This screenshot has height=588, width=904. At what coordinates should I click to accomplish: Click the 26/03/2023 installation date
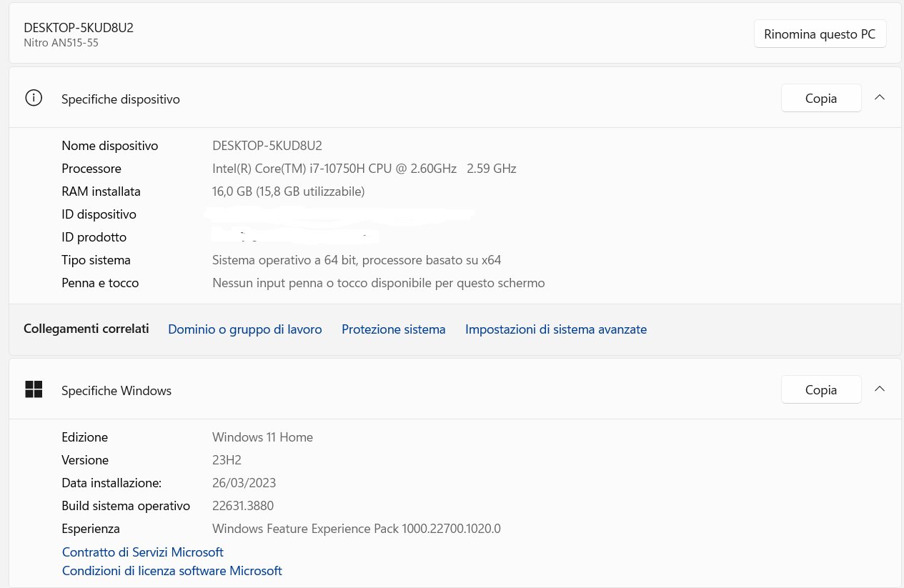(244, 483)
